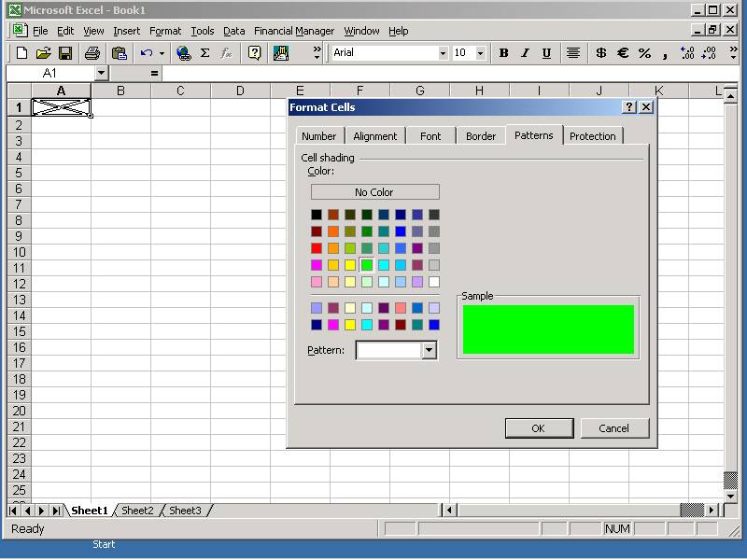The height and width of the screenshot is (560, 747).
Task: Select the Sheet2 worksheet tab
Action: coord(137,511)
